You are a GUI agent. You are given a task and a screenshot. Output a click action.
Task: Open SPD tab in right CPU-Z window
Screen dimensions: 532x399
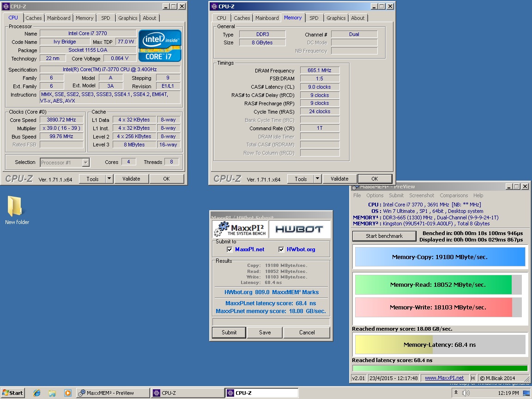coord(314,18)
